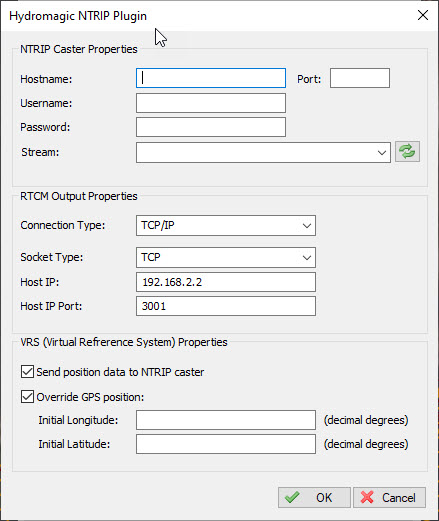
Task: Open the Stream dropdown list
Action: click(263, 152)
